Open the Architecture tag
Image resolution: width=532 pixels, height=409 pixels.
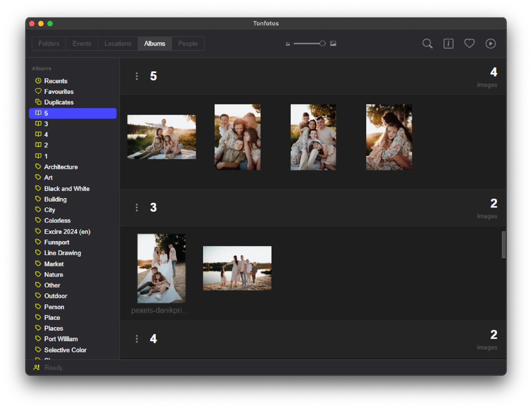coord(73,167)
